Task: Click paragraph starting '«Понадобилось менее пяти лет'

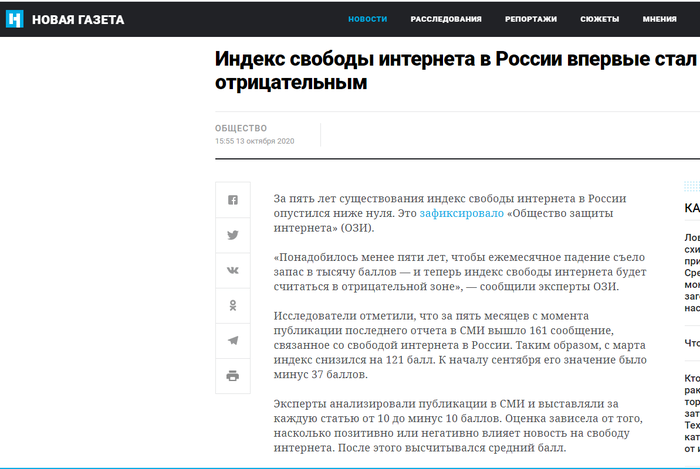Action: [460, 272]
